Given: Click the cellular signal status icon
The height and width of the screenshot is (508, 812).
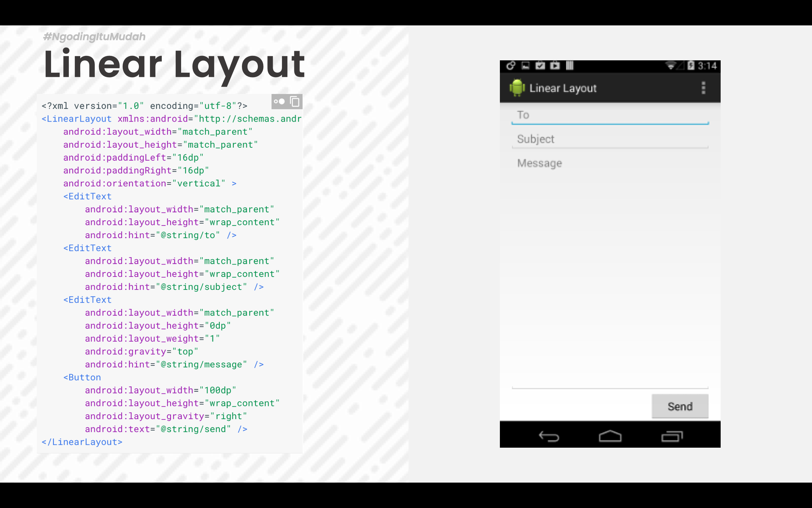Looking at the screenshot, I should pyautogui.click(x=680, y=65).
